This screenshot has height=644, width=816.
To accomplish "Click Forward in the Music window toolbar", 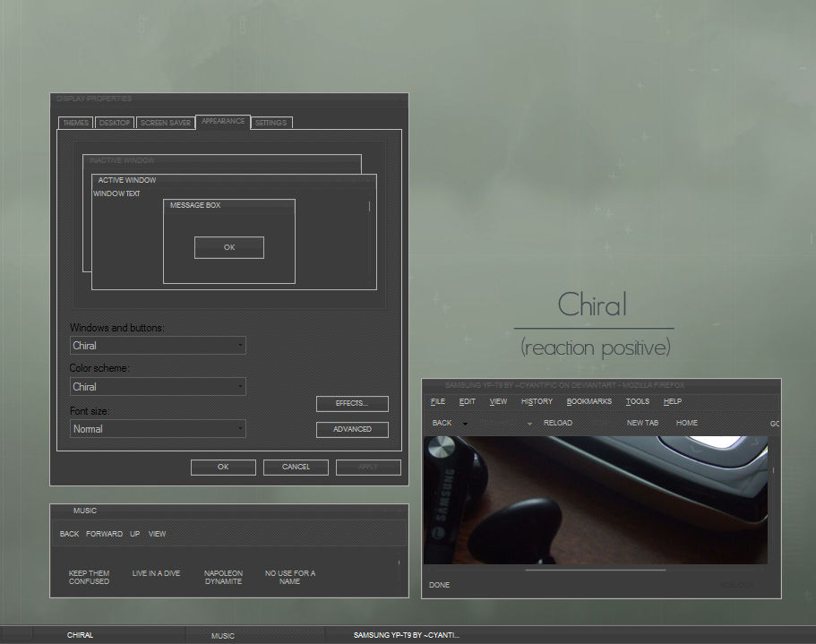I will 104,533.
